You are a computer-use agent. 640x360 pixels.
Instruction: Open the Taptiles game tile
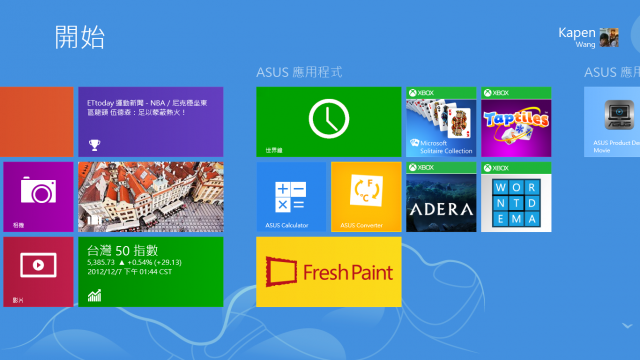(516, 122)
